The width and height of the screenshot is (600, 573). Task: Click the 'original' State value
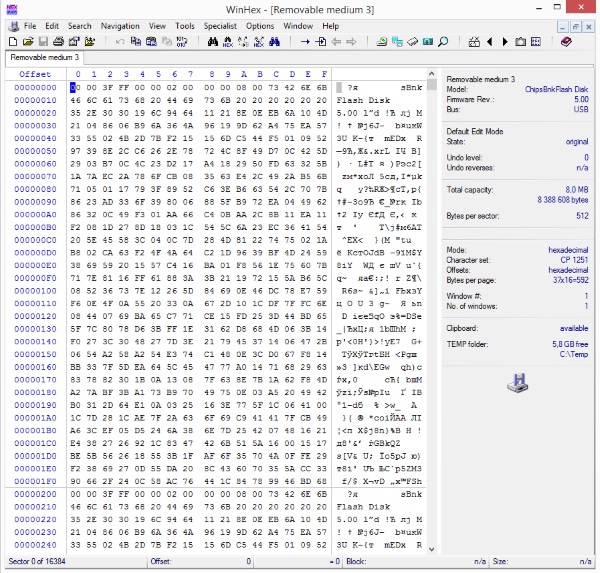(x=577, y=142)
